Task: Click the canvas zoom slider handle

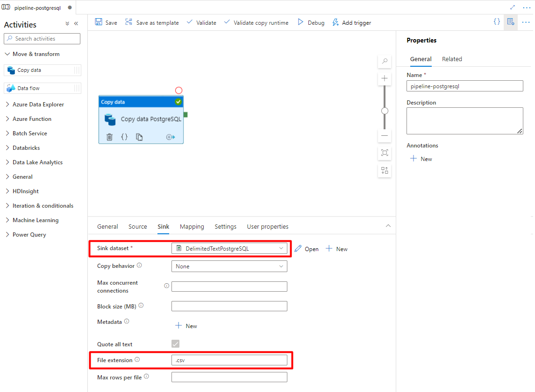Action: [x=385, y=111]
